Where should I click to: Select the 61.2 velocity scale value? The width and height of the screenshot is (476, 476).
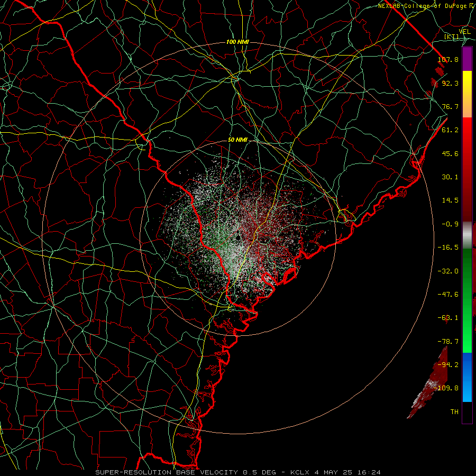point(450,130)
